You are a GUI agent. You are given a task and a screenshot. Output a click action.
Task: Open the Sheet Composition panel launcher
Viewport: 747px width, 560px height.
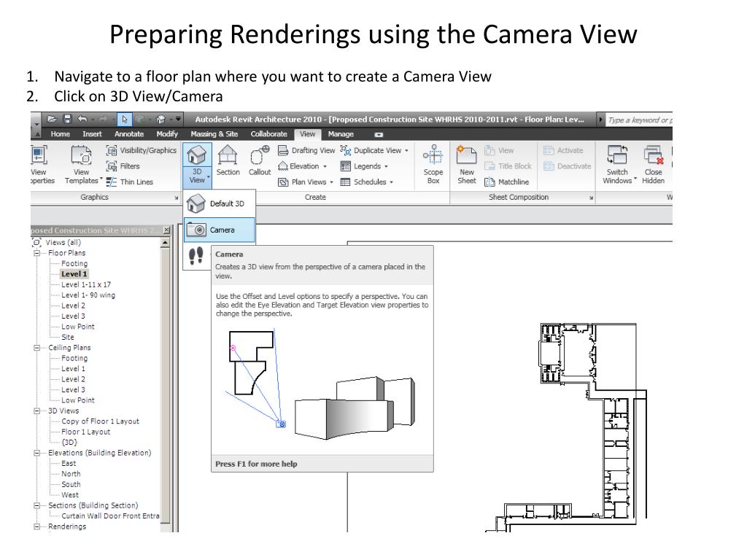point(591,198)
